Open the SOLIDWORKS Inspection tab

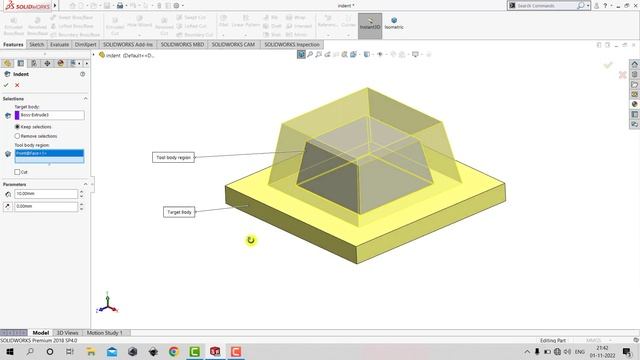[x=292, y=44]
